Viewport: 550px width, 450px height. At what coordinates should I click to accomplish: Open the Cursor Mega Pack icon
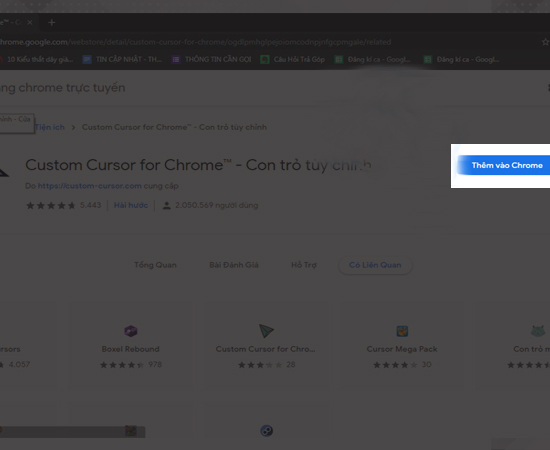pos(402,331)
